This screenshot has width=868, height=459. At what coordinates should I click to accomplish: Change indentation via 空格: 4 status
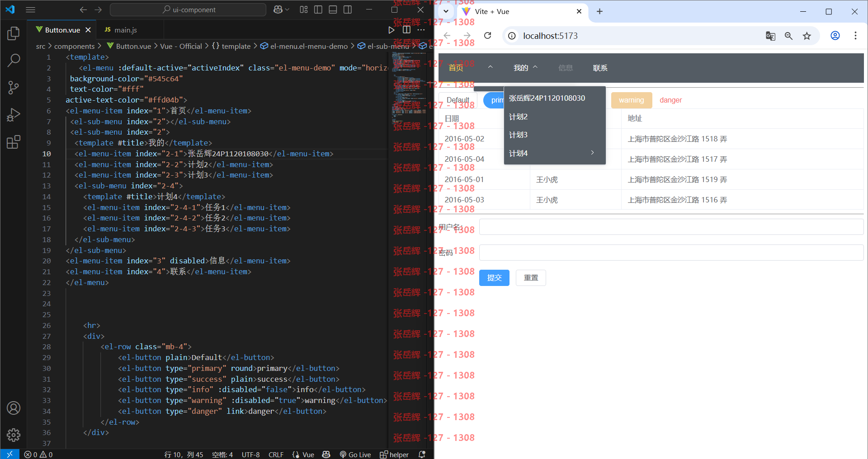(222, 454)
